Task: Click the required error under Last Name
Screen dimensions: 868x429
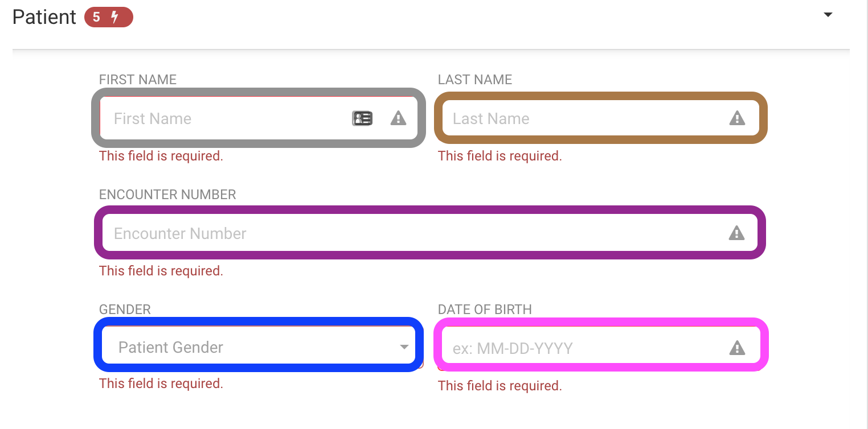Action: coord(500,156)
